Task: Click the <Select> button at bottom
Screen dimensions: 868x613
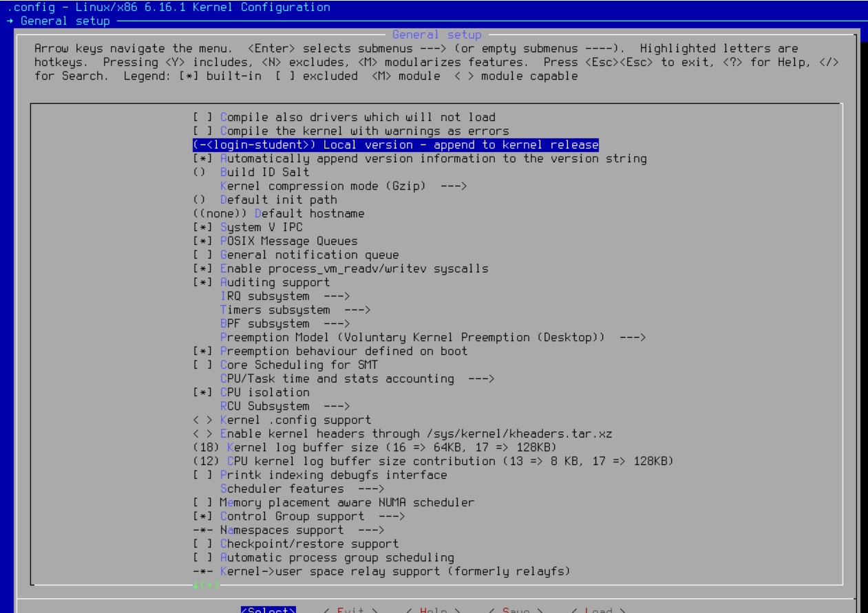Action: (268, 610)
